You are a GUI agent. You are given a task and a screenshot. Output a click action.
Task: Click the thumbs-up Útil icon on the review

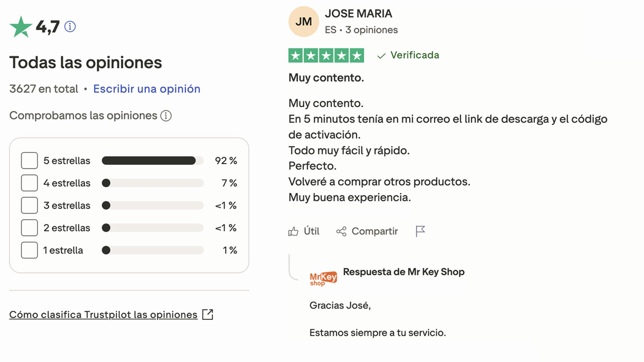pyautogui.click(x=294, y=231)
